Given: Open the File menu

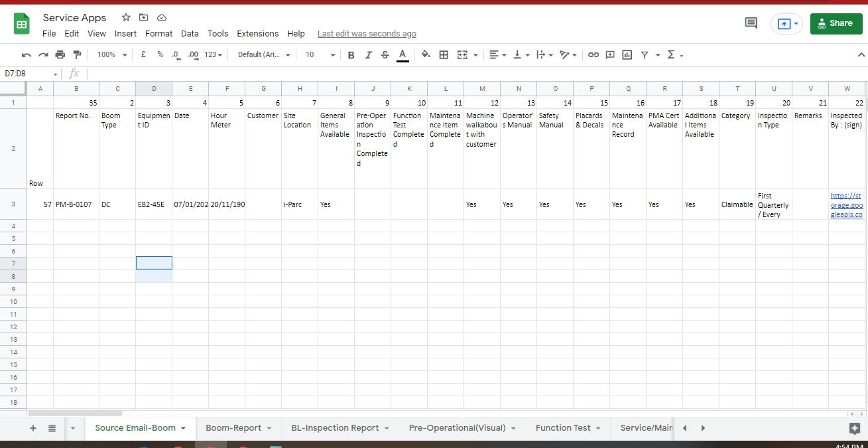Looking at the screenshot, I should click(x=49, y=34).
